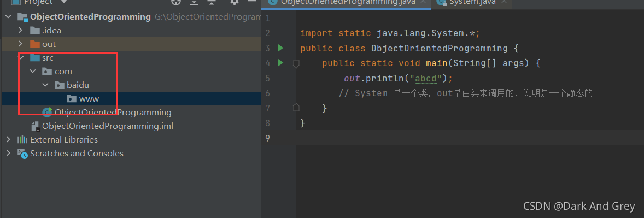Click the "abcd" string literal
Image resolution: width=644 pixels, height=218 pixels.
425,78
